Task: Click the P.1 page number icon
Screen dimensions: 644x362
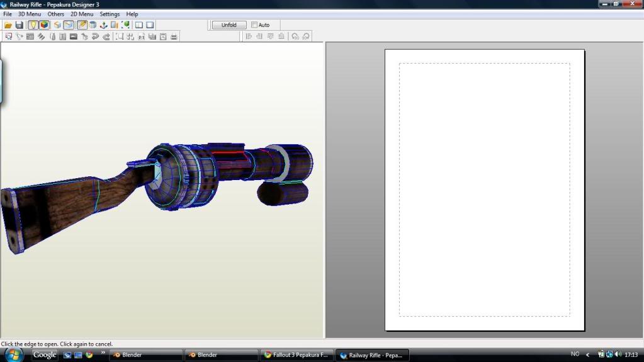Action: tap(141, 37)
